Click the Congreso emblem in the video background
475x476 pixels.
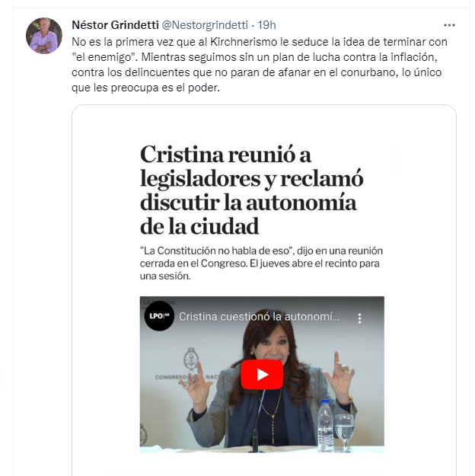(191, 359)
